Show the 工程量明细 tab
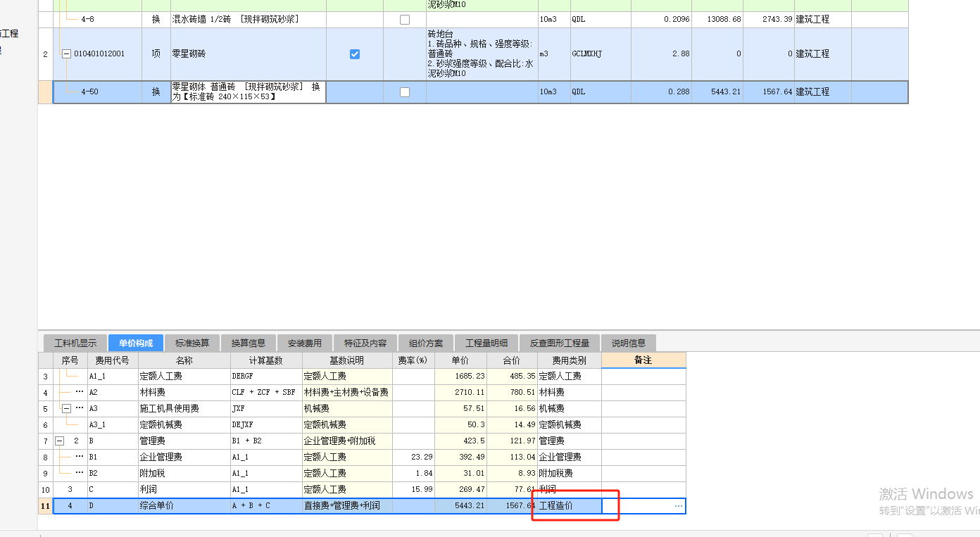The height and width of the screenshot is (537, 980). click(x=486, y=343)
